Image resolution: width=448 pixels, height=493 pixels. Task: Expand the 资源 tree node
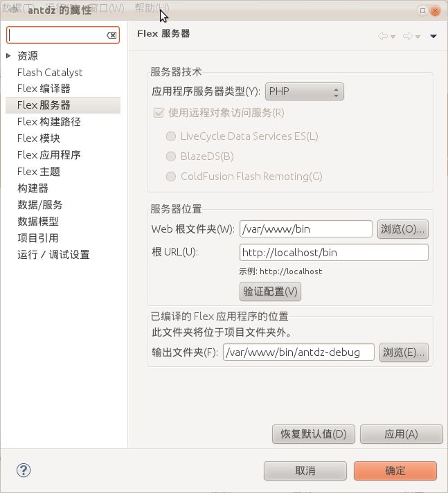8,56
